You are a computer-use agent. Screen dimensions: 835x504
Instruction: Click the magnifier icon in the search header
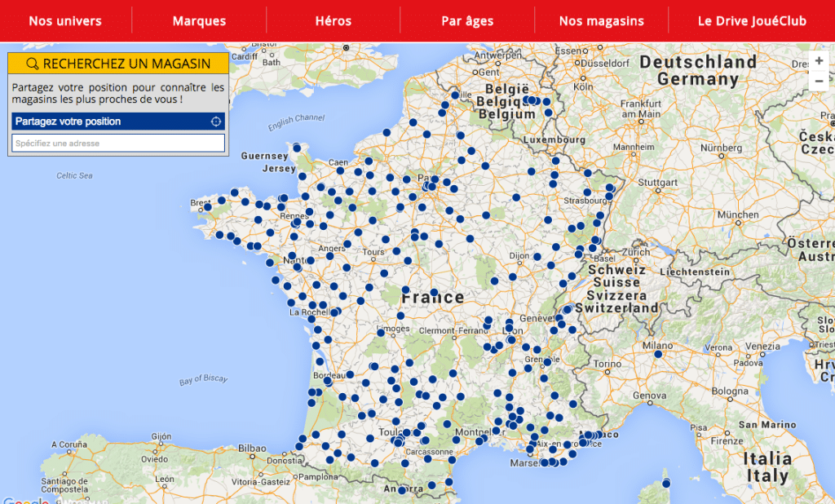tap(32, 64)
